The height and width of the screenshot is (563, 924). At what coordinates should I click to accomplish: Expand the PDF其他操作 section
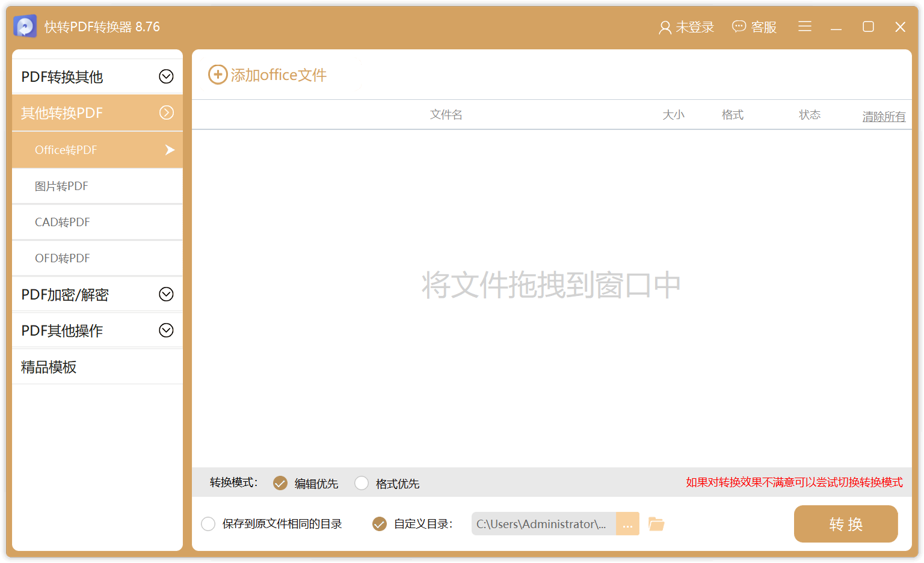(166, 330)
